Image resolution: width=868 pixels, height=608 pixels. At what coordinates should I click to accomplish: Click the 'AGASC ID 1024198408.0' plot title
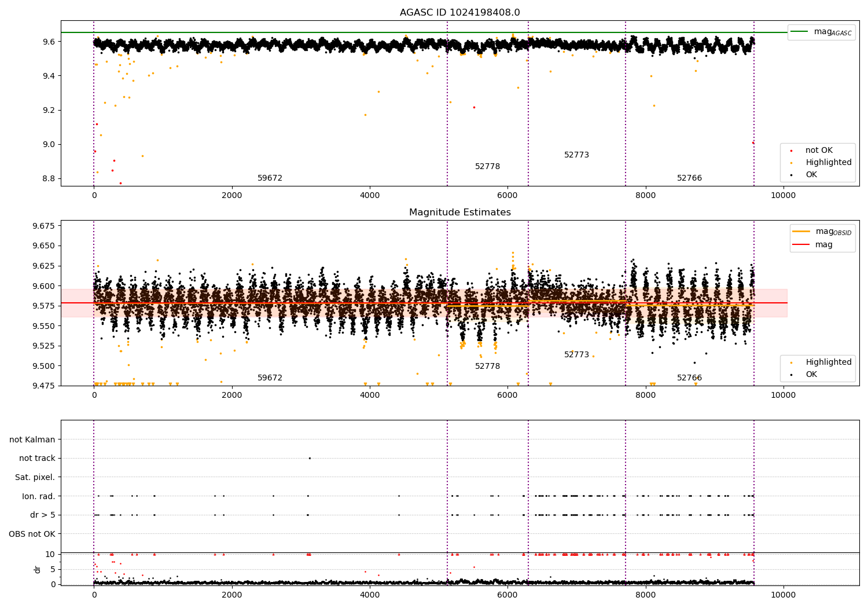point(459,13)
